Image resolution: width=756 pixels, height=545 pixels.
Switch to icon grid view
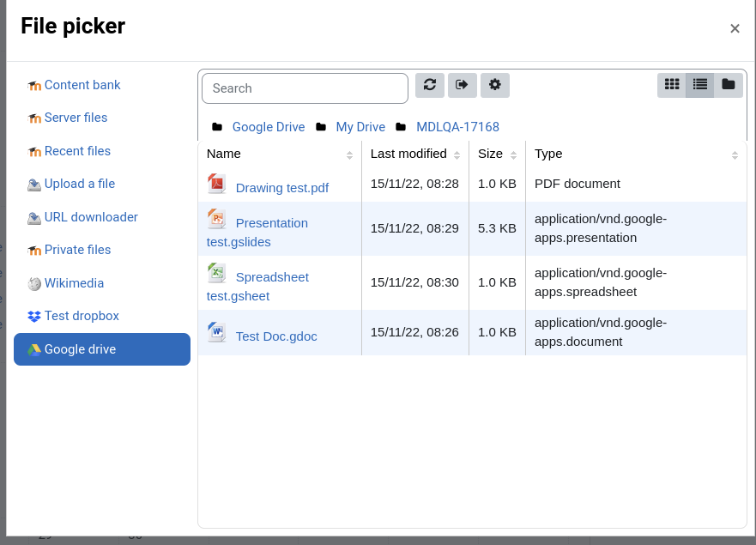(x=672, y=85)
